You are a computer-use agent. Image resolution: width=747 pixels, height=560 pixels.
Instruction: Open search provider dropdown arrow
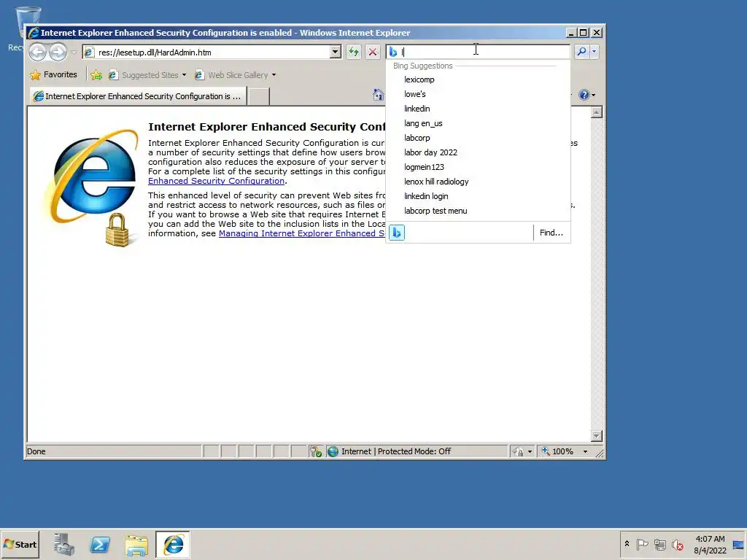point(594,52)
